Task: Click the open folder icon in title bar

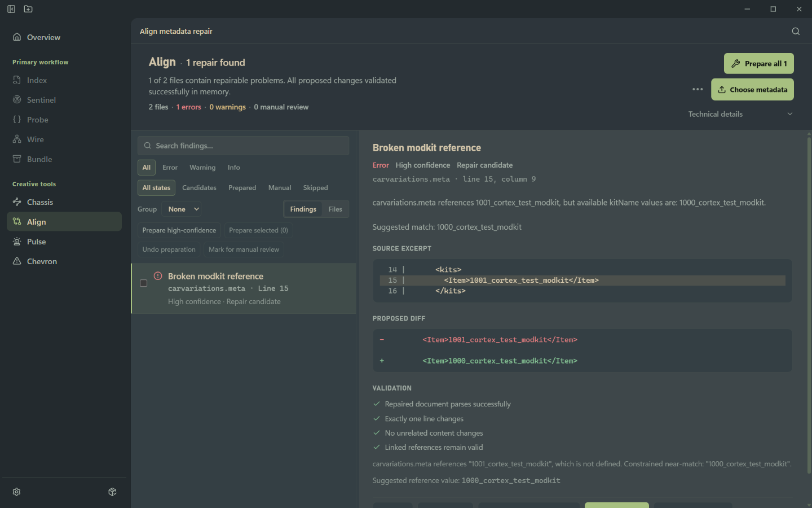Action: click(28, 9)
